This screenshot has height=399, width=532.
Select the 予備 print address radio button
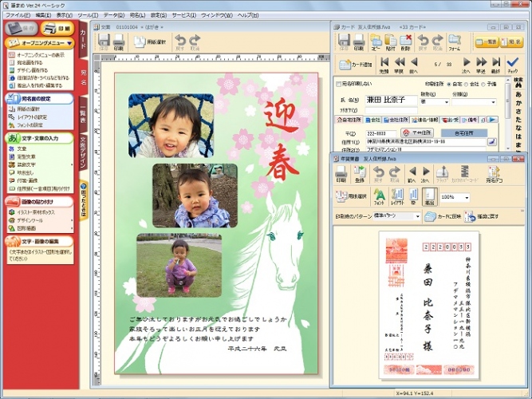click(483, 85)
